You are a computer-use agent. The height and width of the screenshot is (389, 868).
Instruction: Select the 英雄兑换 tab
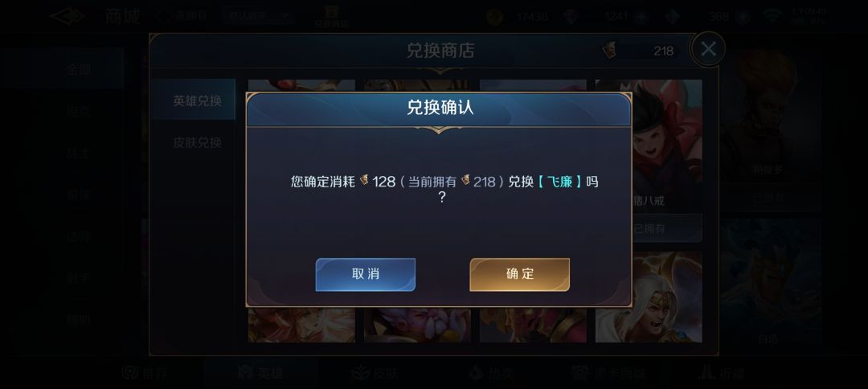(197, 101)
